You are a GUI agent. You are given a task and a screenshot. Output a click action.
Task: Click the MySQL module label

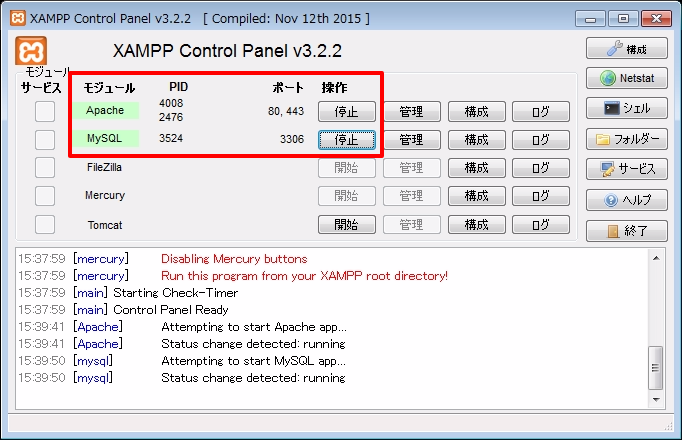point(106,138)
